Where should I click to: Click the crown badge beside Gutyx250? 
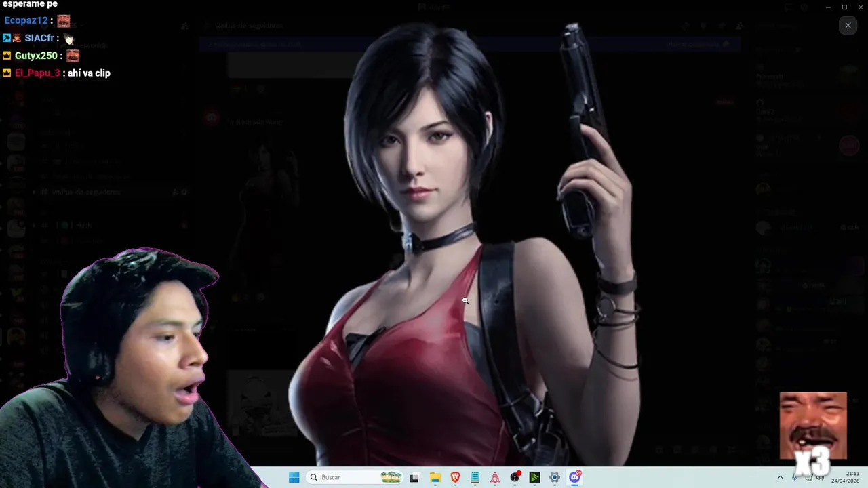point(7,56)
